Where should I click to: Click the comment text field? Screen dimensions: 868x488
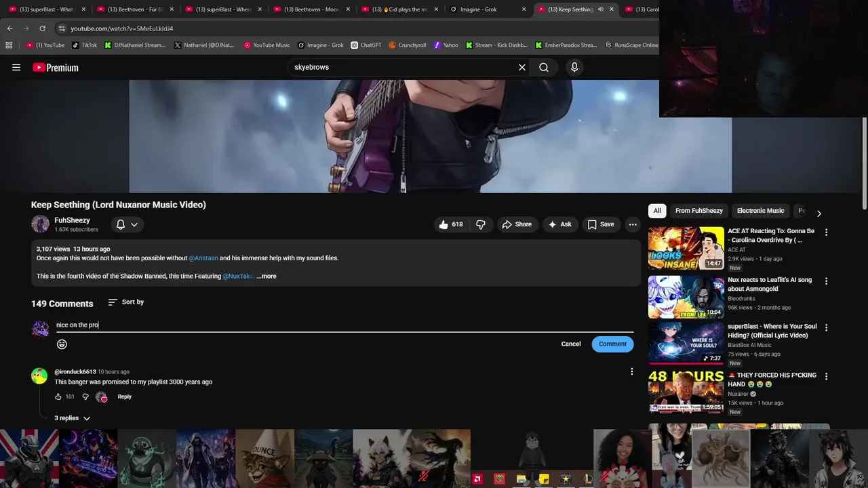344,325
